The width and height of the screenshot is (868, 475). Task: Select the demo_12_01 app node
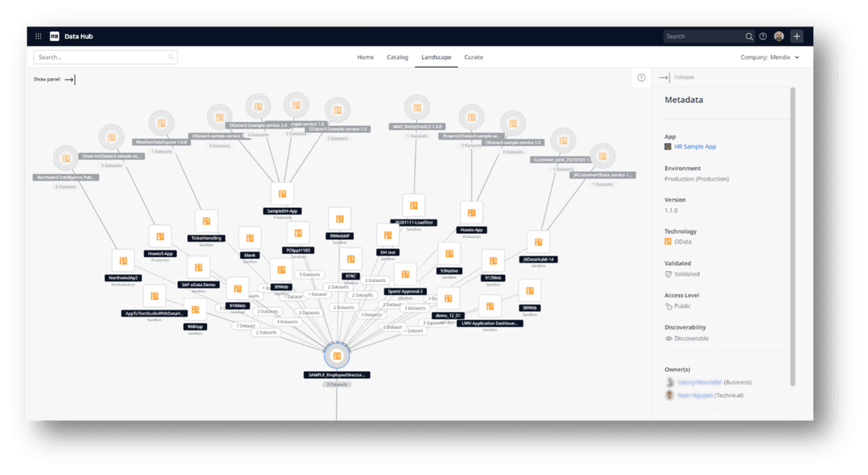[448, 299]
